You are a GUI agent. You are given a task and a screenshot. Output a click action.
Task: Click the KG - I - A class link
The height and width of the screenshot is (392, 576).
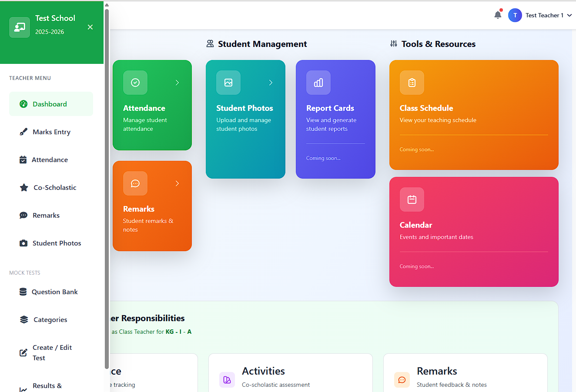point(178,331)
